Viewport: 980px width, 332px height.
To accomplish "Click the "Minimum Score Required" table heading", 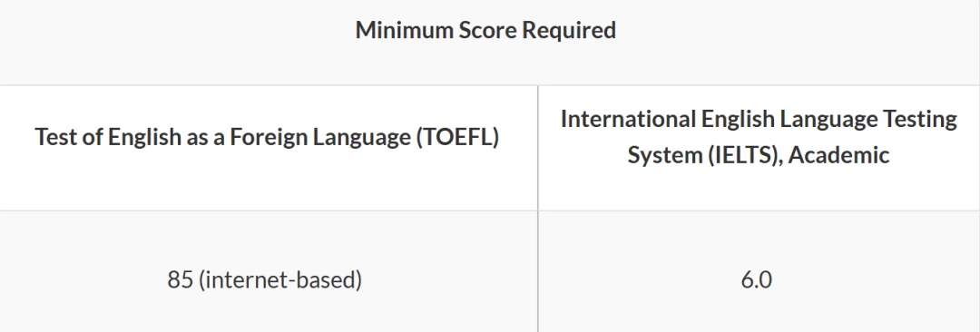I will point(485,30).
